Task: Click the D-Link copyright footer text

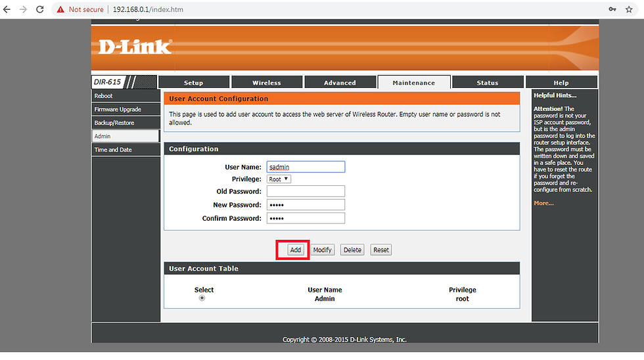Action: [x=344, y=340]
